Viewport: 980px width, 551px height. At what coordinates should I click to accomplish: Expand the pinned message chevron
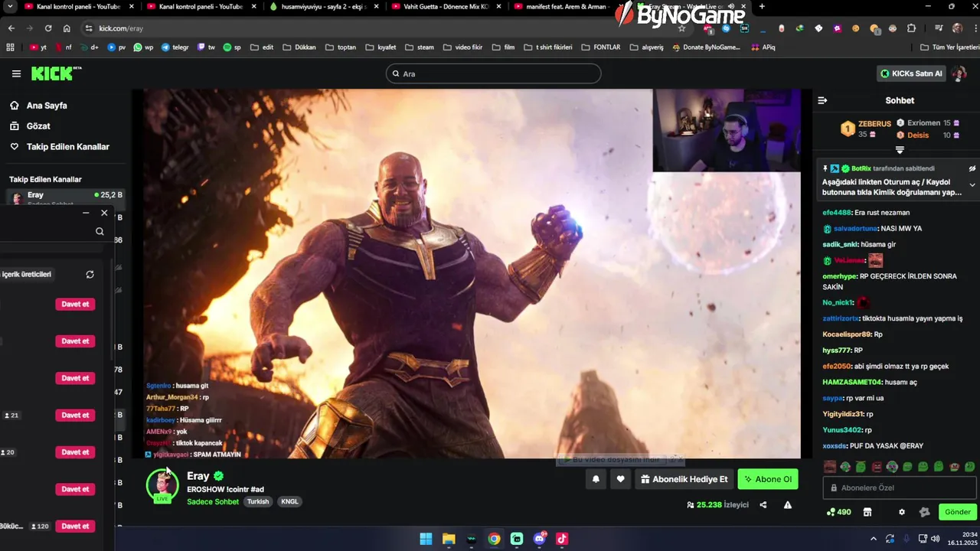(x=972, y=185)
